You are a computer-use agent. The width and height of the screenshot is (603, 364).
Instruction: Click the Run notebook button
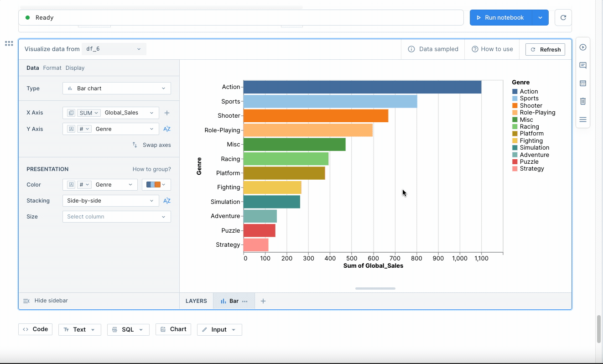pos(500,18)
